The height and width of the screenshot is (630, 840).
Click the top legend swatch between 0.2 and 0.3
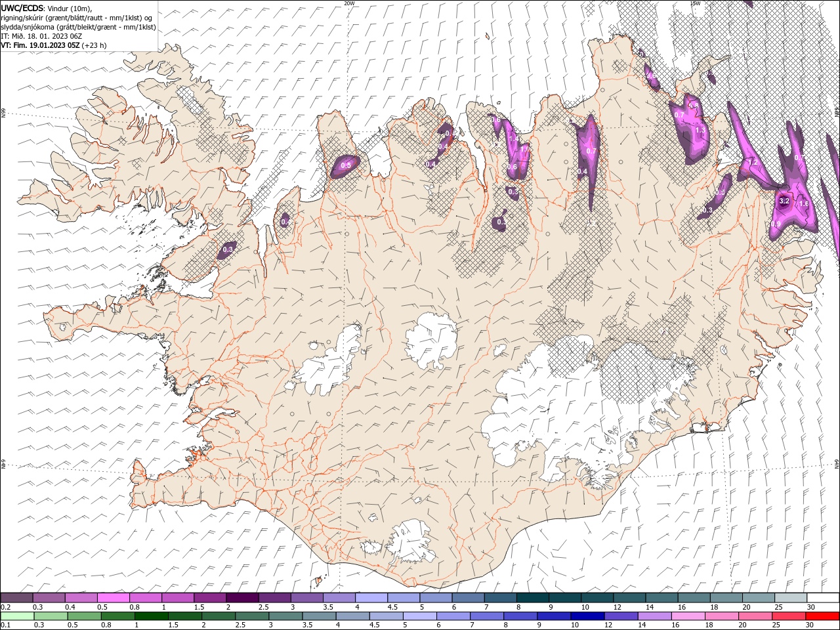16,598
